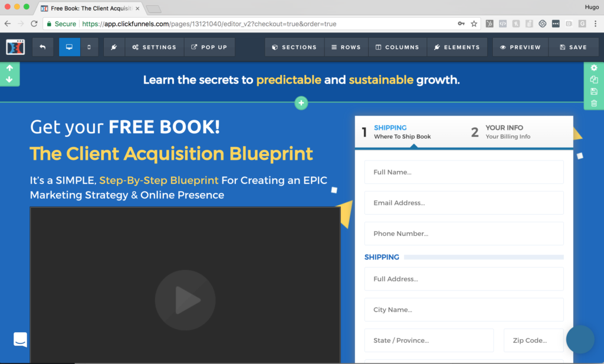Close the Free Book tab
The width and height of the screenshot is (604, 364).
click(137, 8)
